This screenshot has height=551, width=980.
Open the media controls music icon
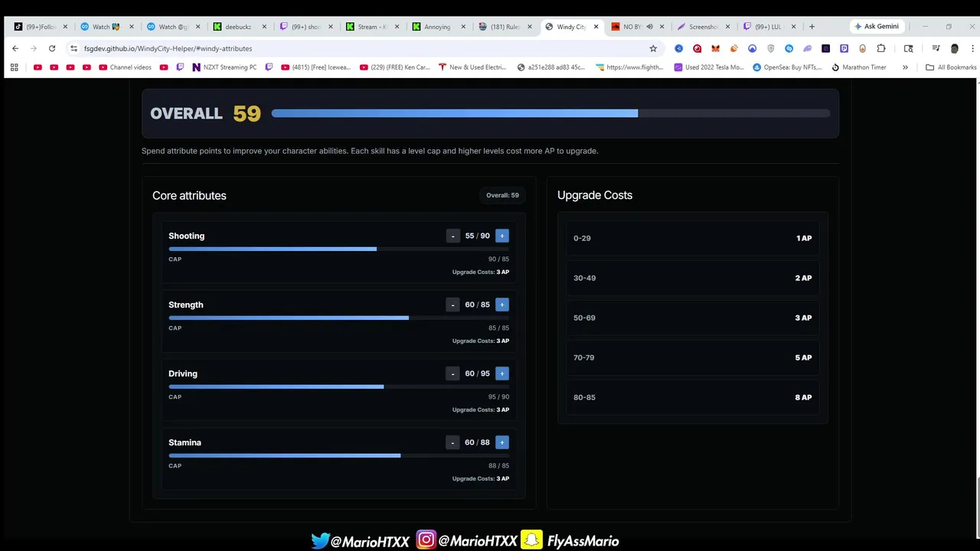pyautogui.click(x=936, y=48)
